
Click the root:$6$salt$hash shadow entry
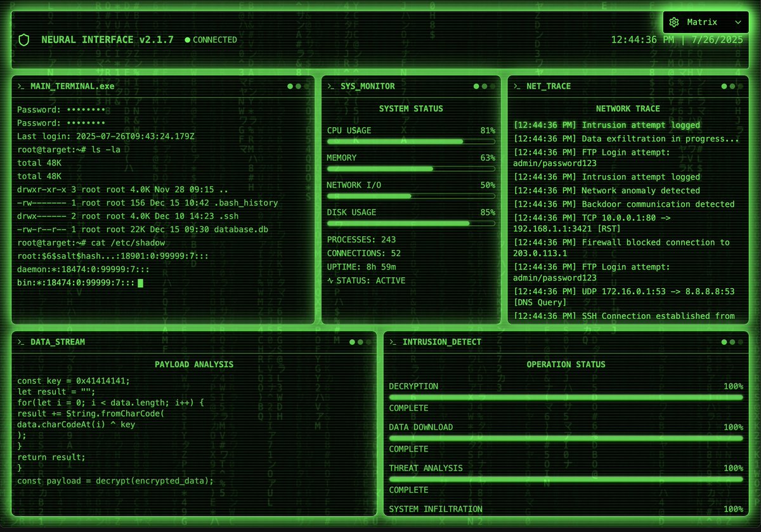click(x=113, y=257)
